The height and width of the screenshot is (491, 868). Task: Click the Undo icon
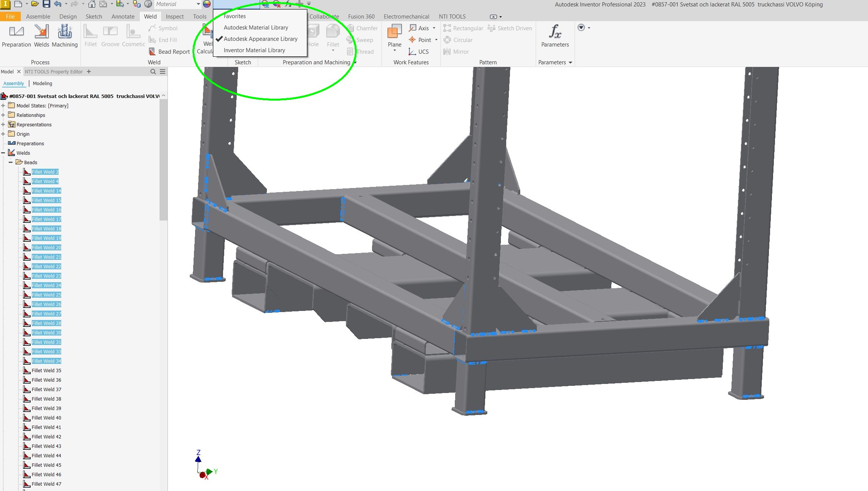[x=57, y=4]
